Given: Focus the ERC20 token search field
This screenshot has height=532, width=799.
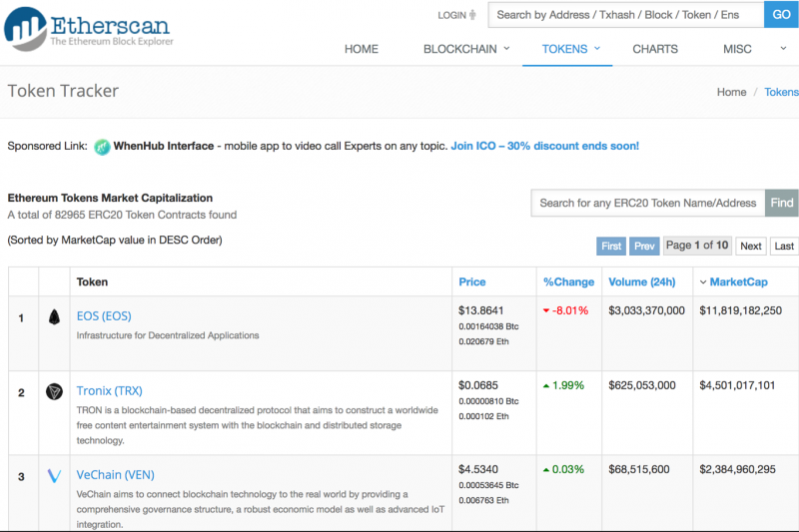Looking at the screenshot, I should pyautogui.click(x=647, y=204).
